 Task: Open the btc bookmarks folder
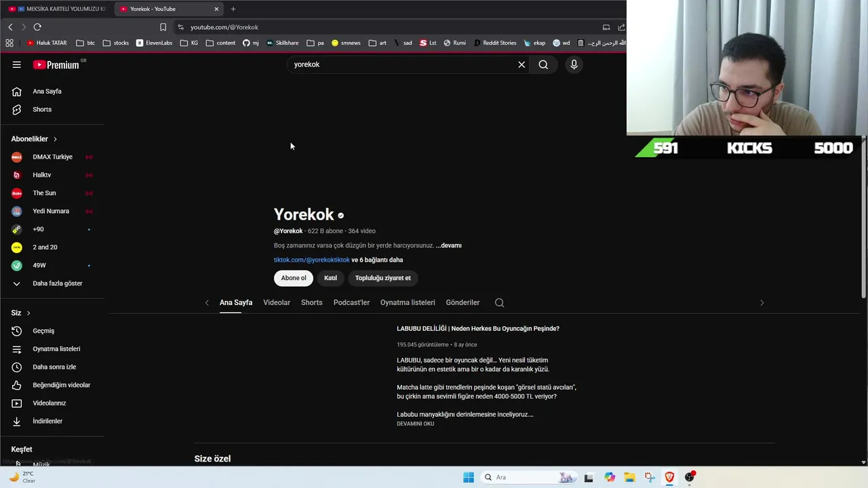coord(85,43)
